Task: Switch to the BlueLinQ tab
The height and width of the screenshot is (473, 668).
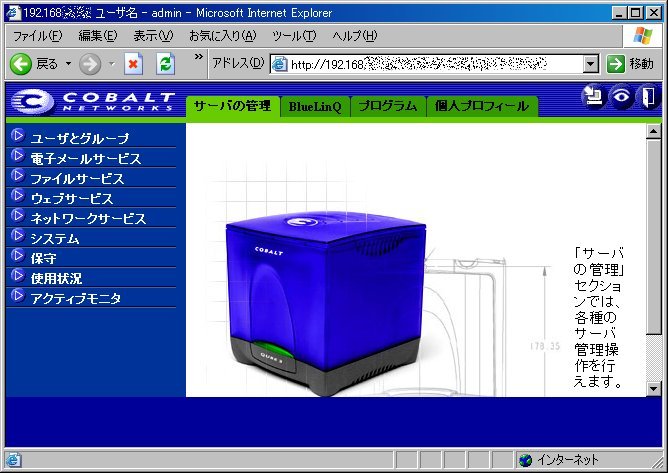Action: pyautogui.click(x=315, y=106)
